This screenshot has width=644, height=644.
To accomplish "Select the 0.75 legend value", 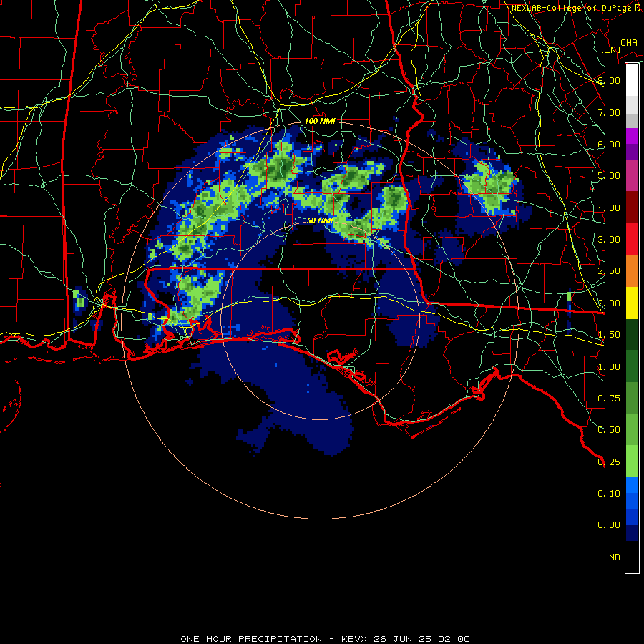I will (609, 399).
